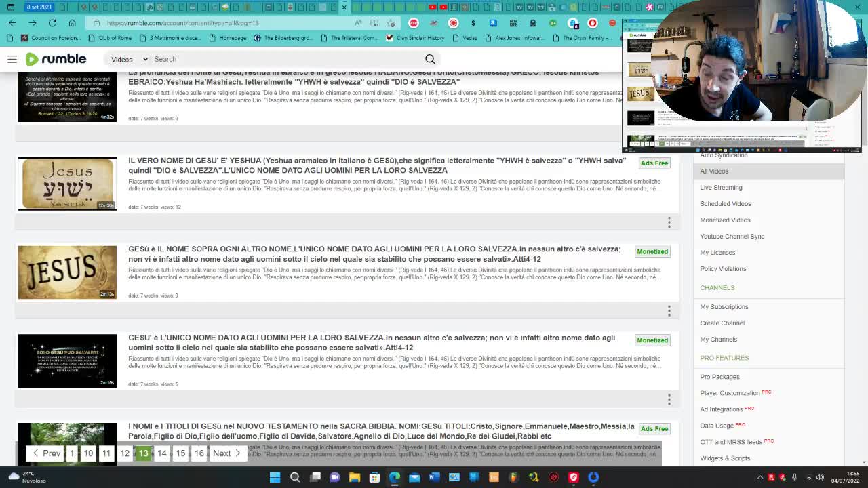Open 'My Subscriptions' sidebar item
This screenshot has height=488, width=868.
pos(724,307)
